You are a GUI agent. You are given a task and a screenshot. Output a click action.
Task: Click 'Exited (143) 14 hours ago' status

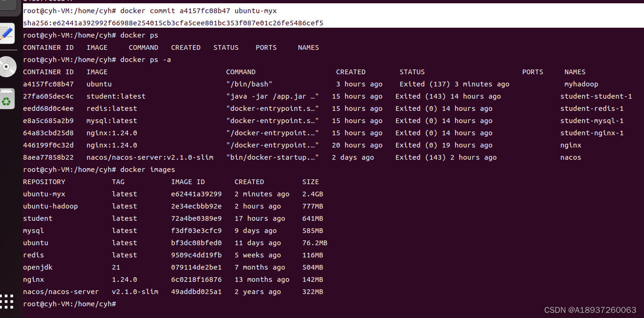(448, 96)
